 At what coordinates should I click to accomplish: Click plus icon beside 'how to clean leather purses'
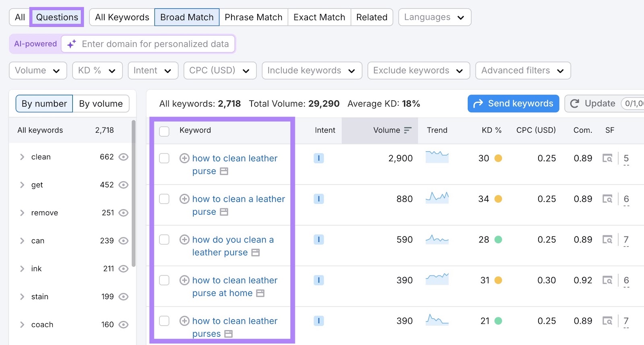pyautogui.click(x=184, y=321)
